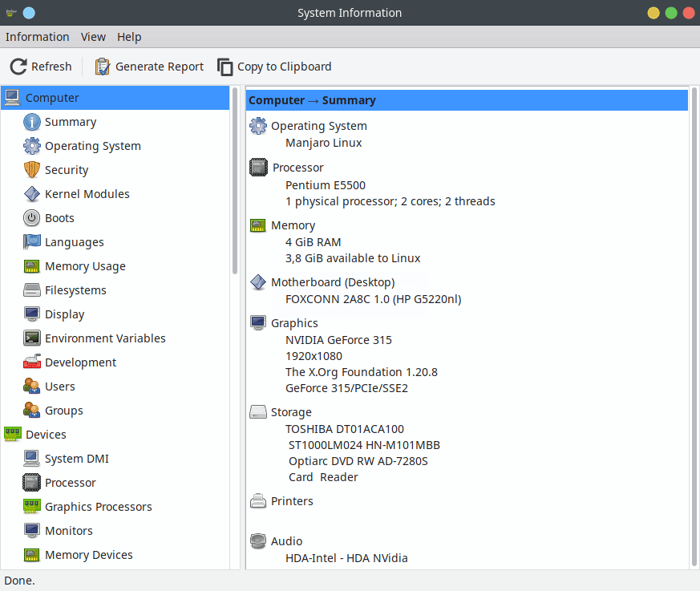Viewport: 700px width, 591px height.
Task: Click the Languages flag icon
Action: point(32,242)
